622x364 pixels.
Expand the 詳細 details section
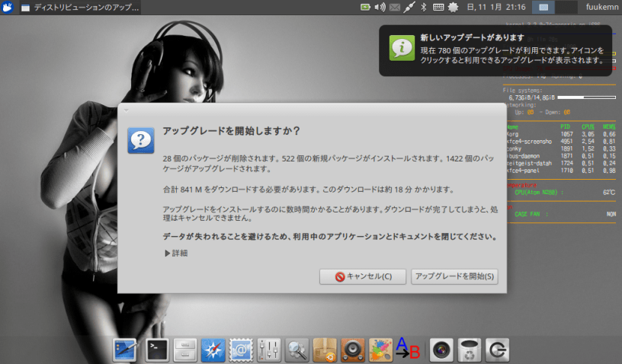coord(176,253)
